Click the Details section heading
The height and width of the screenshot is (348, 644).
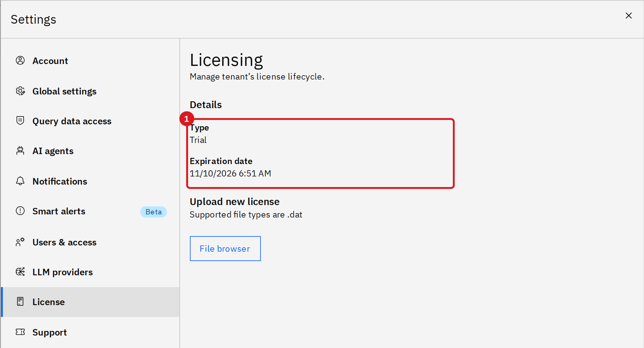(206, 105)
